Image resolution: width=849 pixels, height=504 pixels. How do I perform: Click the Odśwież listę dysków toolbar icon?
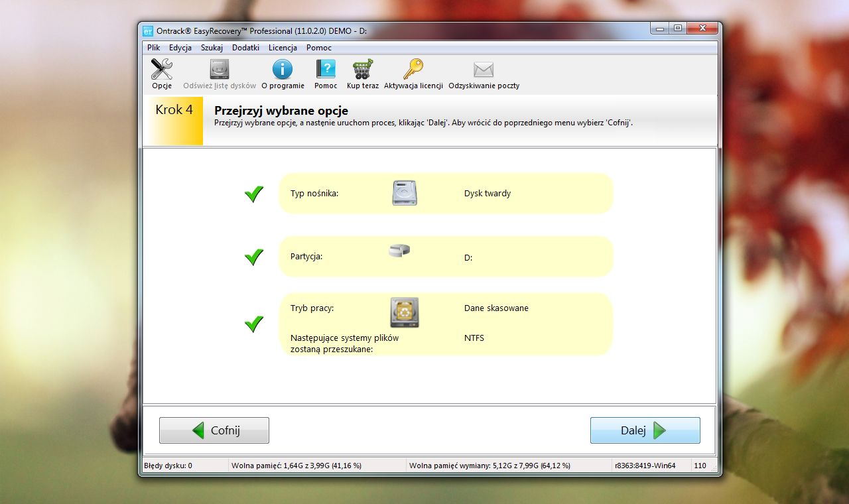tap(219, 69)
